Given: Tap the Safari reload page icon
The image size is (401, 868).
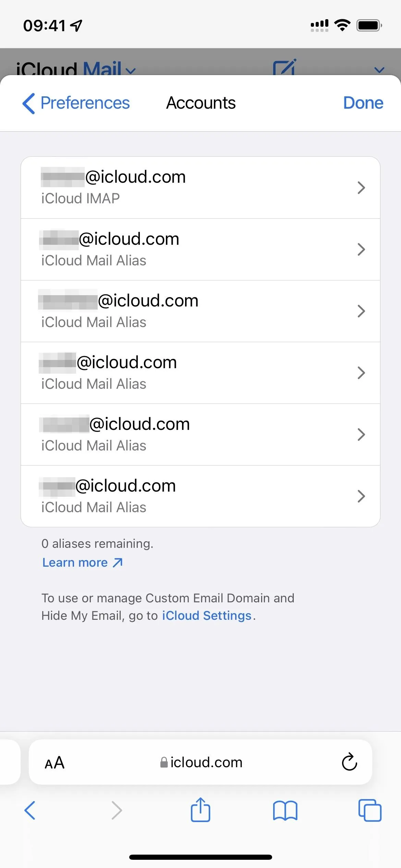Looking at the screenshot, I should pyautogui.click(x=349, y=762).
